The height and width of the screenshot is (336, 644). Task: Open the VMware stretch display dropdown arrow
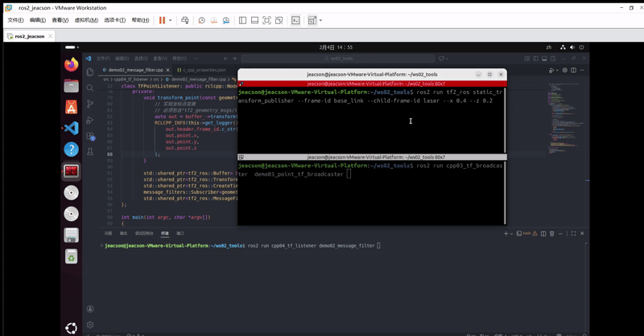320,20
